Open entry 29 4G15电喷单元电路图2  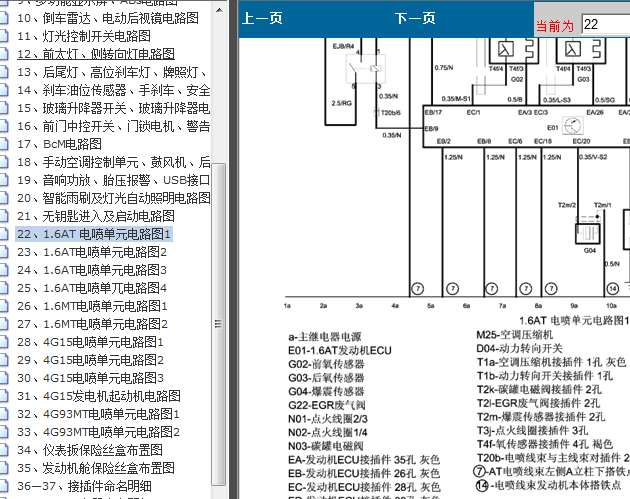[90, 360]
